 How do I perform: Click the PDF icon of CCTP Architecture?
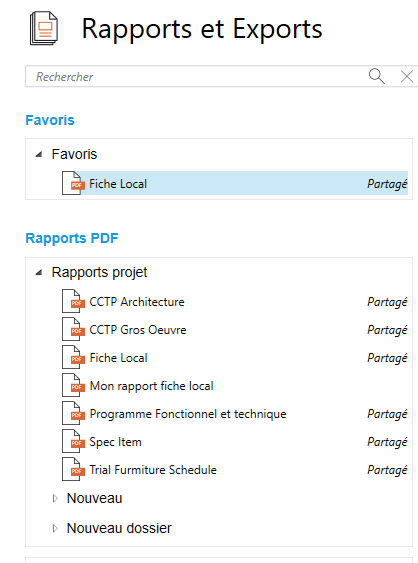[73, 301]
